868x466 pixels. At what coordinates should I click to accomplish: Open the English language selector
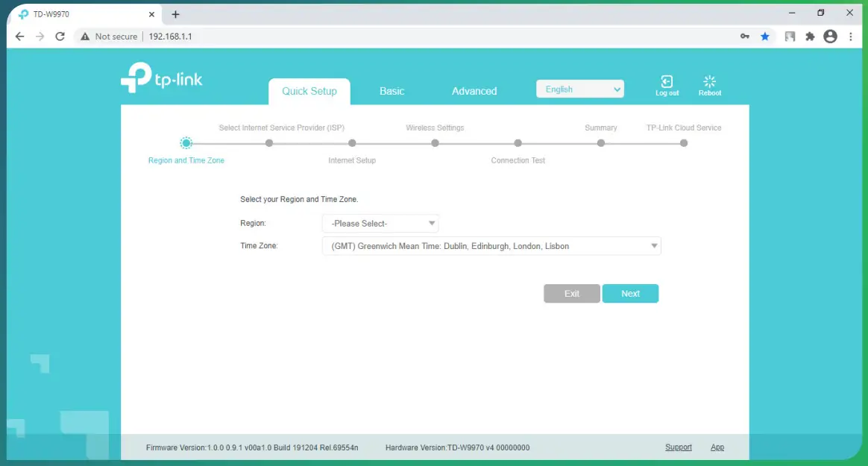(580, 88)
